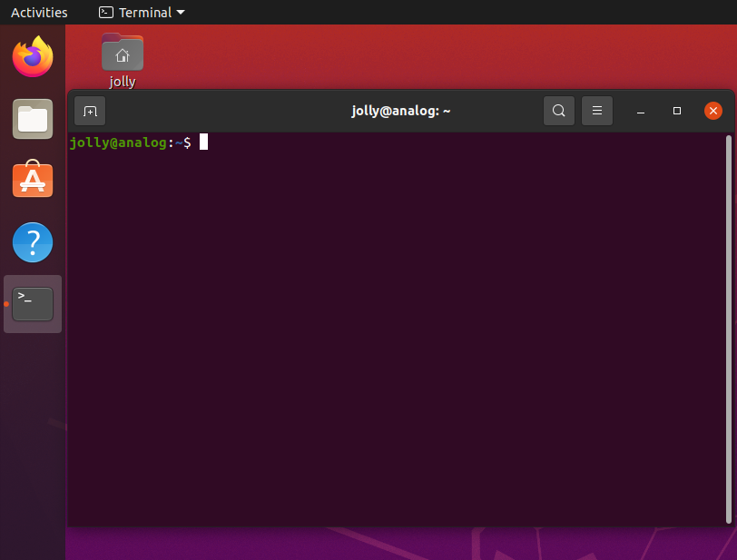The width and height of the screenshot is (737, 560).
Task: Open a new tab in Terminal
Action: click(x=90, y=111)
